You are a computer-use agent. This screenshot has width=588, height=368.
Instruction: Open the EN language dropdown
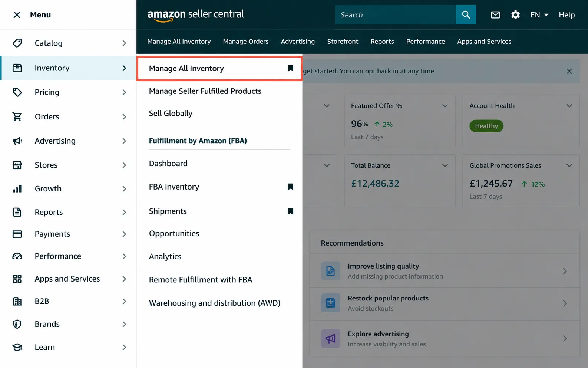click(539, 15)
